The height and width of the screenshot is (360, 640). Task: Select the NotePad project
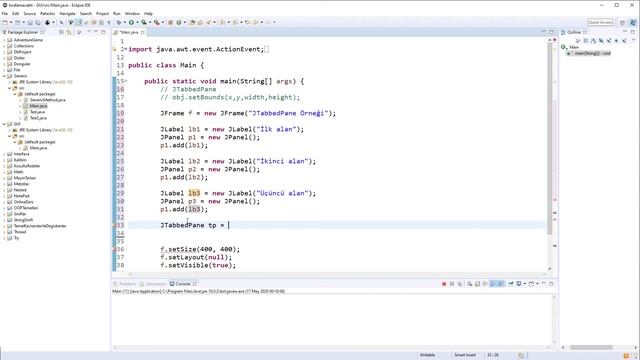click(21, 196)
